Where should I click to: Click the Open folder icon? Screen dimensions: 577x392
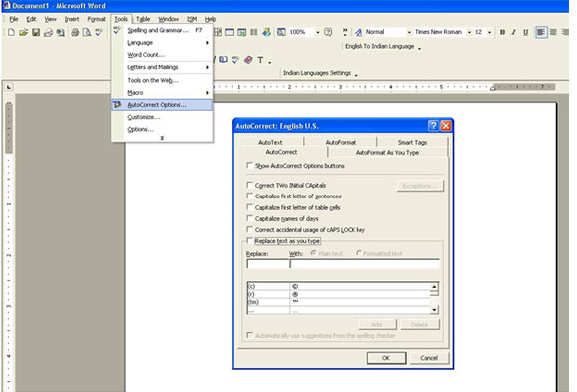coord(23,32)
